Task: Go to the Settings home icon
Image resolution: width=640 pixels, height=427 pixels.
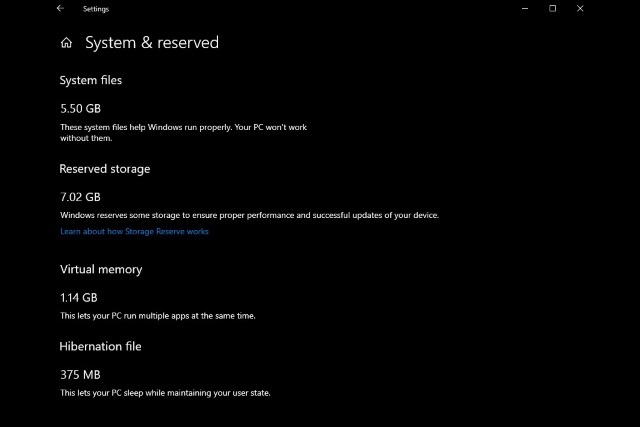Action: [66, 43]
